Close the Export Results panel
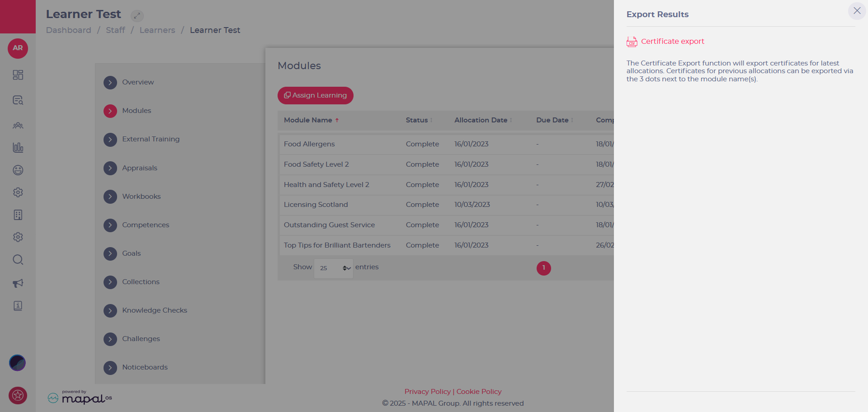This screenshot has height=412, width=868. point(857,10)
